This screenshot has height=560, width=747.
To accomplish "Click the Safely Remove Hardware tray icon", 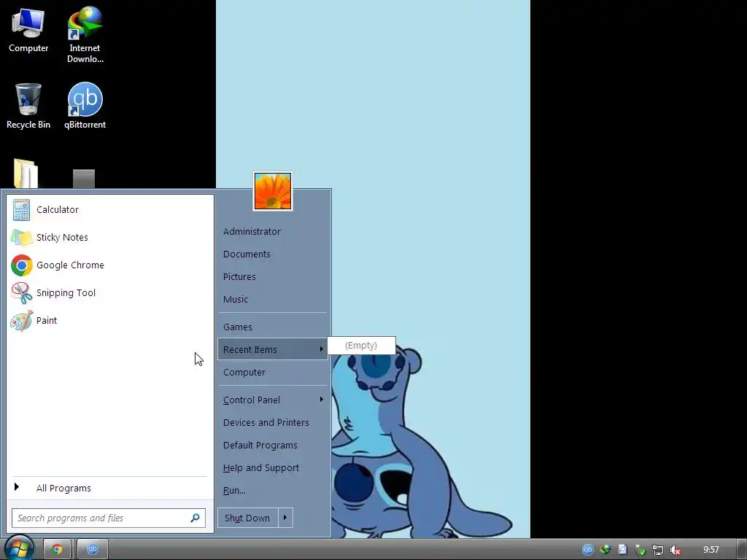I will pyautogui.click(x=640, y=550).
